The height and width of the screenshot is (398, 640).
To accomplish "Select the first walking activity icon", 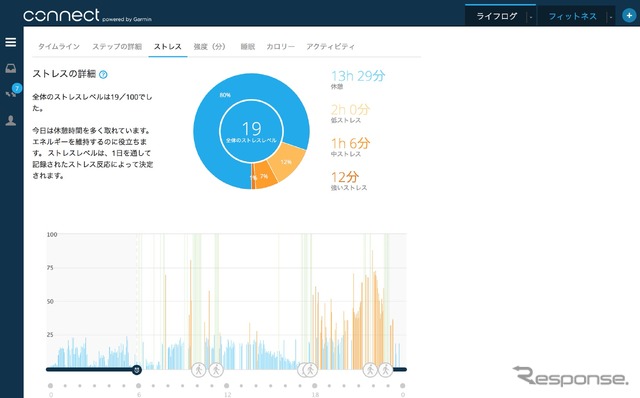I will pyautogui.click(x=199, y=370).
